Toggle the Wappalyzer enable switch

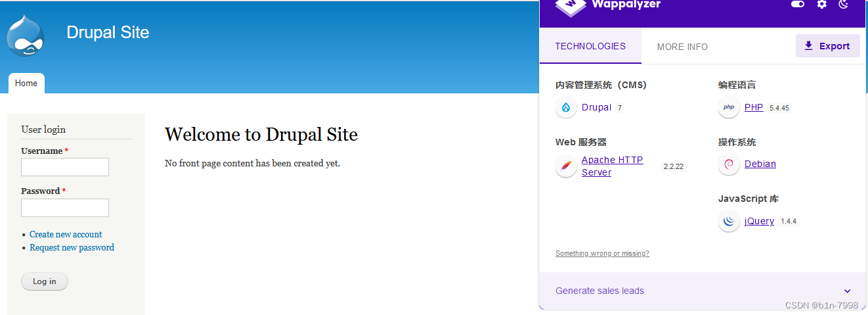click(798, 4)
